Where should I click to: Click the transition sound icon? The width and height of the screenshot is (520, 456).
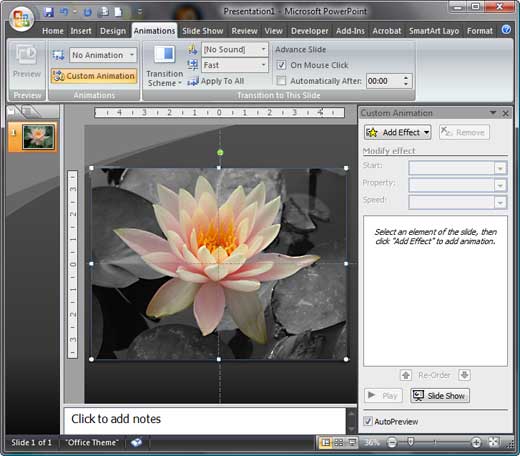pos(193,49)
